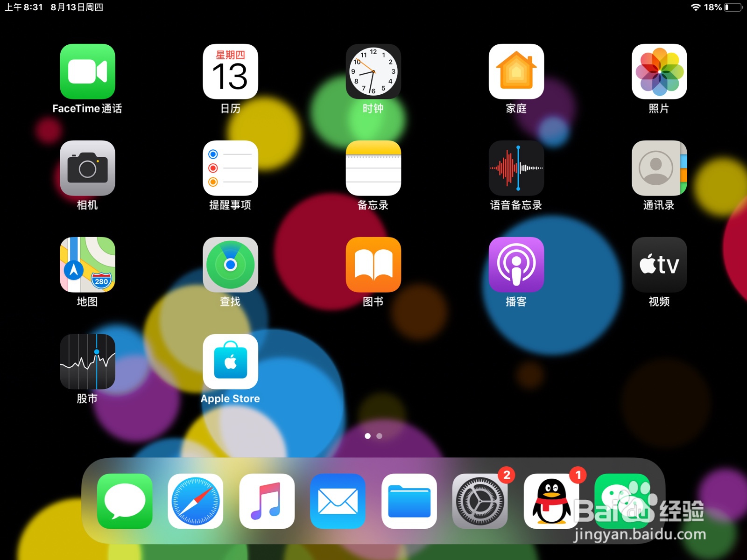Open the Apple TV 视频 app

coord(659,265)
